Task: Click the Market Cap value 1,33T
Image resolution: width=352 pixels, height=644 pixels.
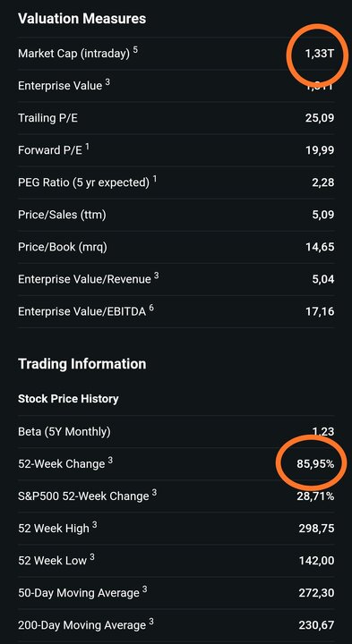Action: (320, 54)
